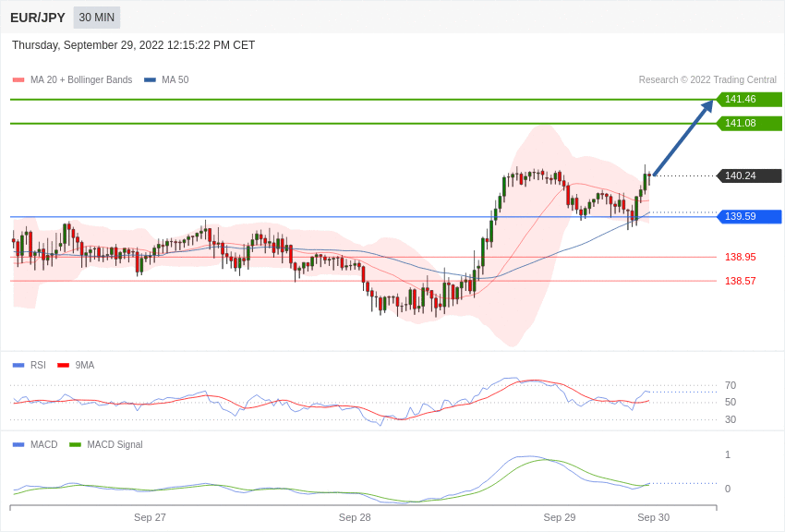Click the MACD Signal green legend swatch
Screen dimensions: 785x532
click(75, 445)
